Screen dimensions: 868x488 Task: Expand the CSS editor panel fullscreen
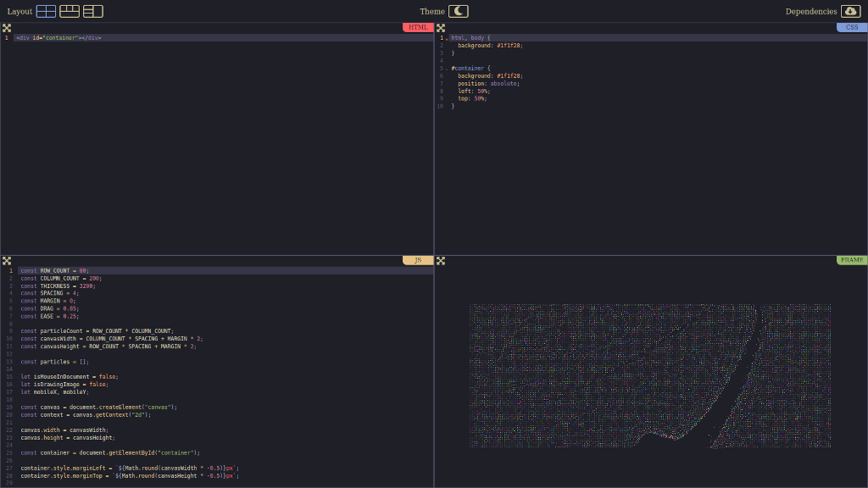[441, 28]
